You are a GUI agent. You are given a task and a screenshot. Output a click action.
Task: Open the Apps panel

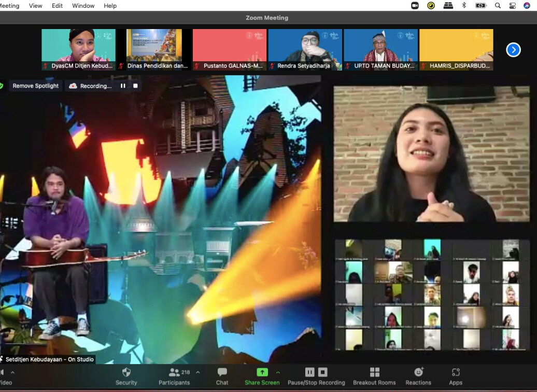pos(456,372)
